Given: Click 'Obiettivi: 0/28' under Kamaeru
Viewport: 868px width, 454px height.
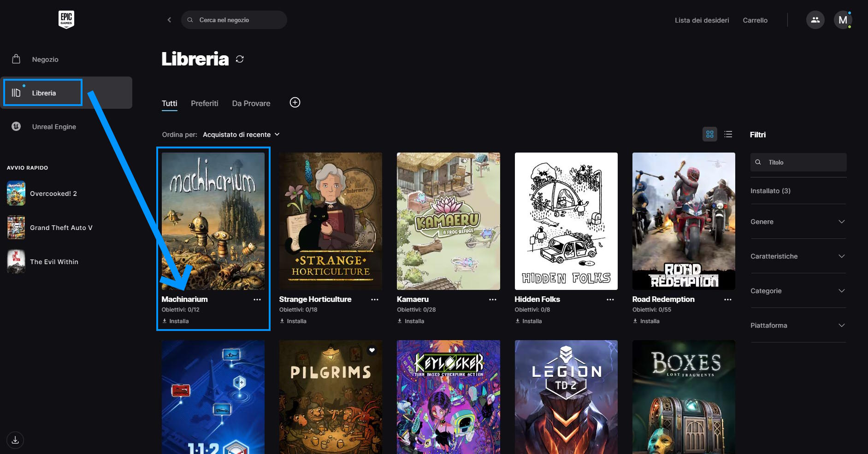Looking at the screenshot, I should (416, 310).
